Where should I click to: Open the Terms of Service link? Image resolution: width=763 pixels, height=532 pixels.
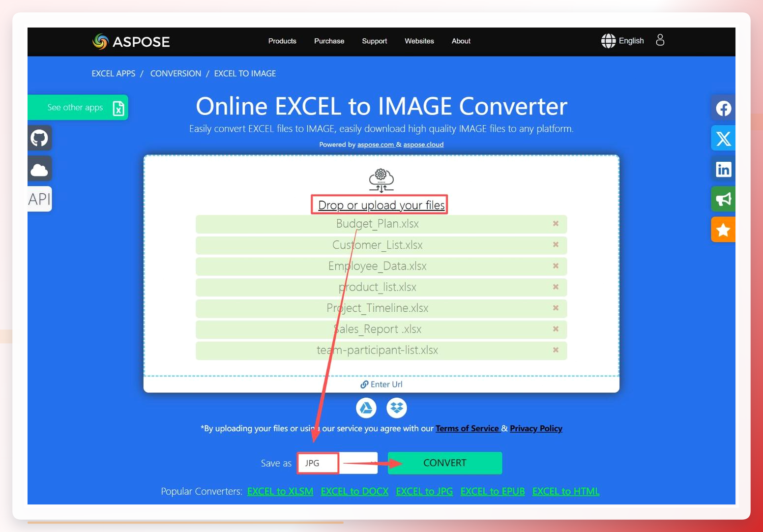tap(467, 429)
